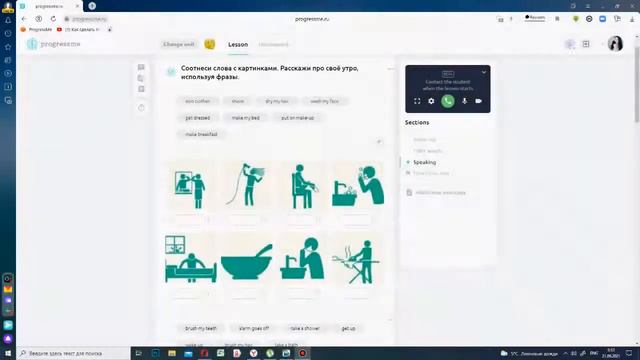This screenshot has width=640, height=360.
Task: Pick the 'brush my teeth' word chip
Action: (x=201, y=328)
